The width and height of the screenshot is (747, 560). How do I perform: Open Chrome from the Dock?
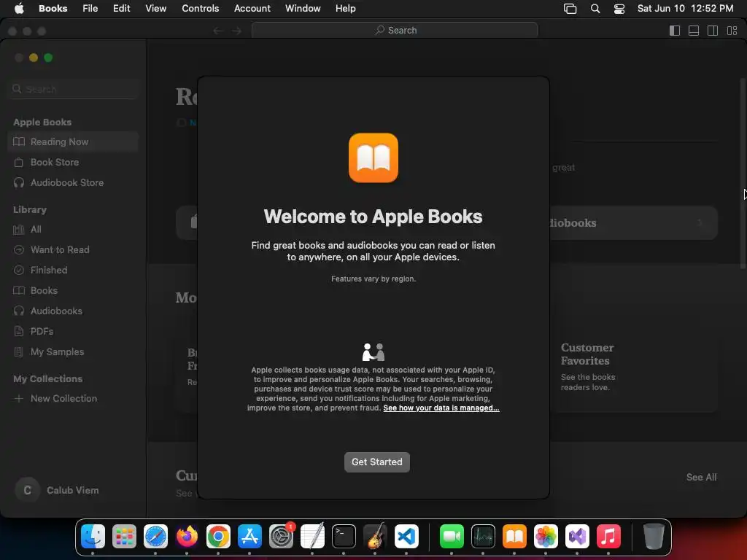218,537
